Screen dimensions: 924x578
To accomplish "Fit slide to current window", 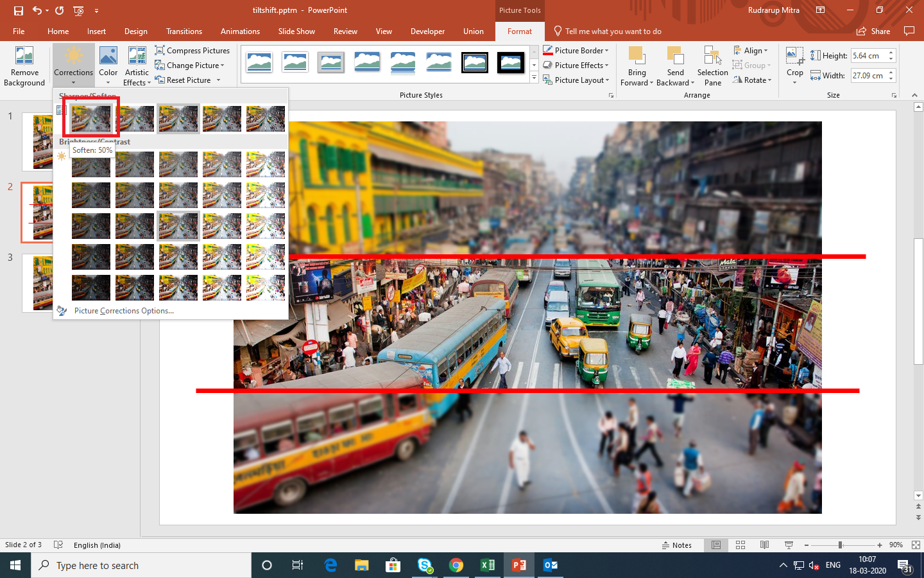I will [x=916, y=545].
